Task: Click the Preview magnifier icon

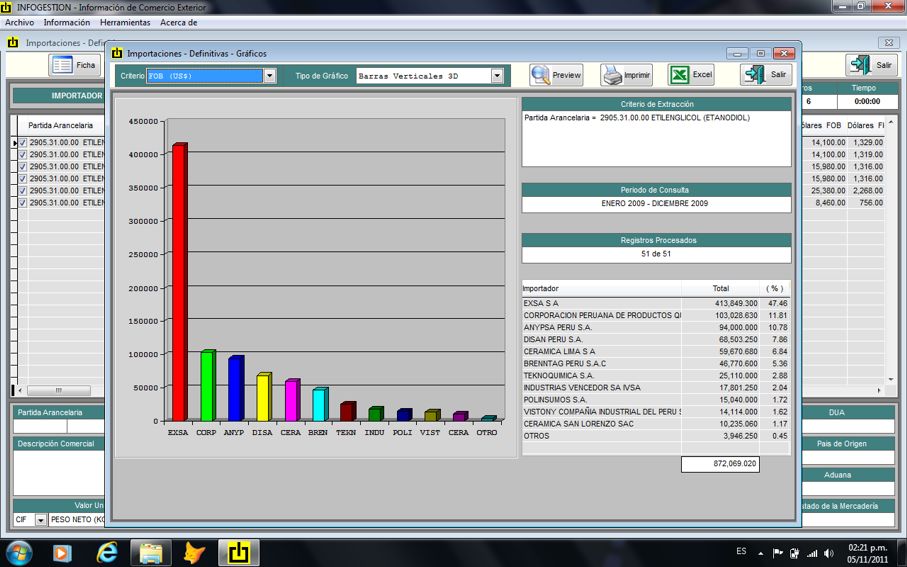Action: click(x=541, y=75)
